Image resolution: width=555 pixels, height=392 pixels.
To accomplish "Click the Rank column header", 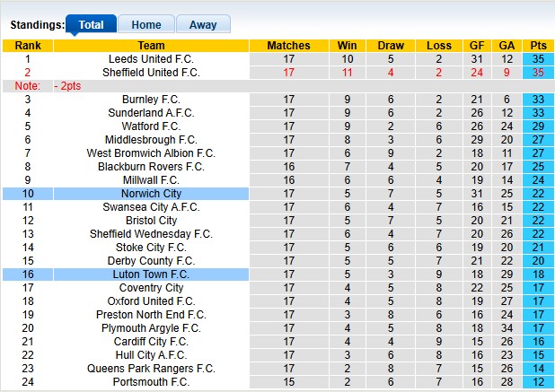I will point(28,46).
